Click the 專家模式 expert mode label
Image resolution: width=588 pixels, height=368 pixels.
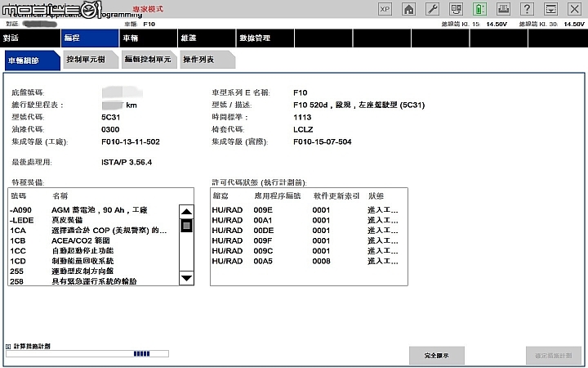tap(148, 9)
